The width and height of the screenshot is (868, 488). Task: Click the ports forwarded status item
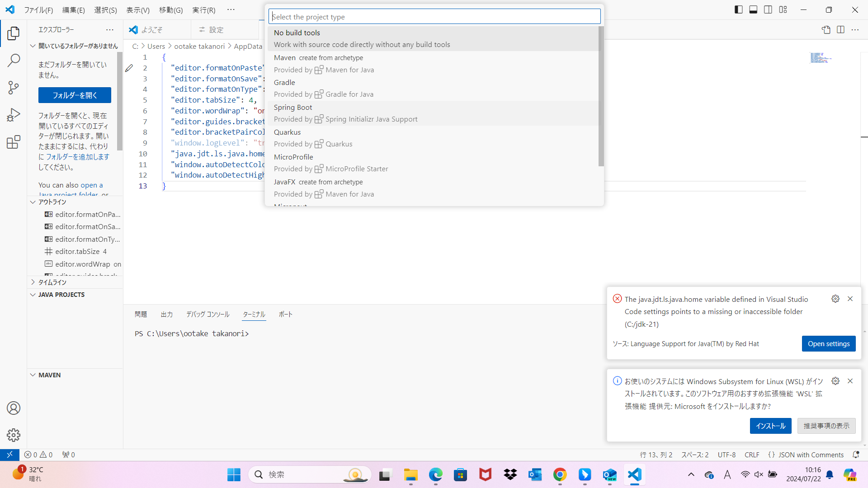(x=68, y=455)
